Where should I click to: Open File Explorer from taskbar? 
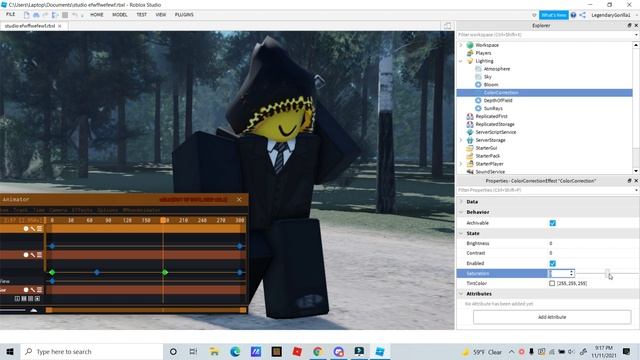coord(214,351)
